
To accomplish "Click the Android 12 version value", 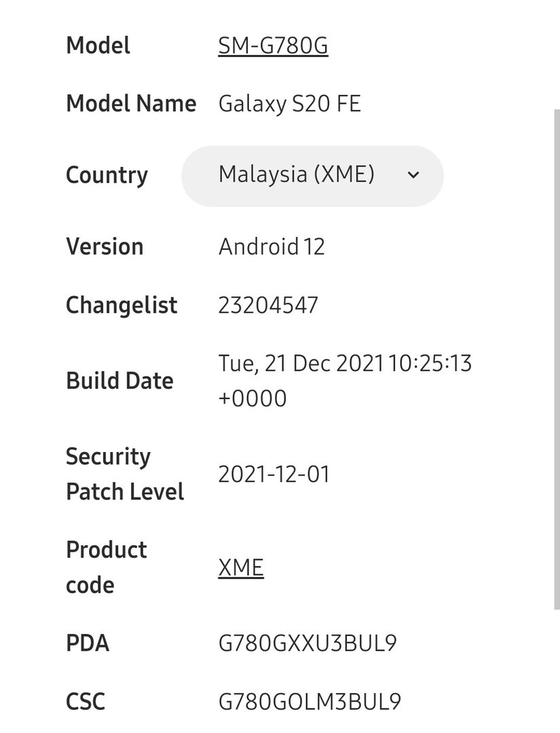I will pos(271,246).
